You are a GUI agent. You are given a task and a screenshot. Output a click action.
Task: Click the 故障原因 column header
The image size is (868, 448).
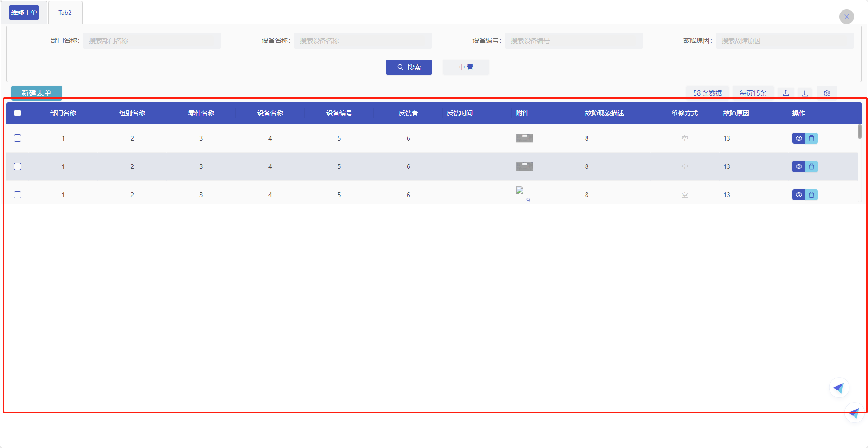coord(736,113)
